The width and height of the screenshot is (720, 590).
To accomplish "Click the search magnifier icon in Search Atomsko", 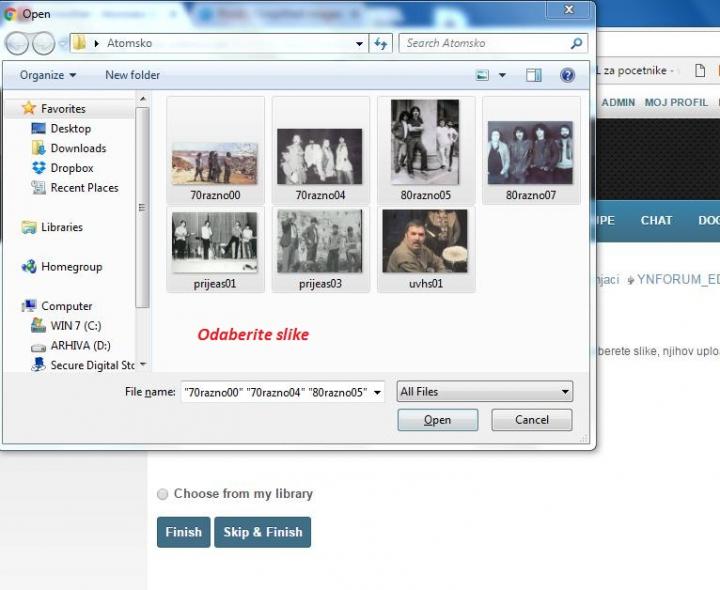I will tap(576, 44).
